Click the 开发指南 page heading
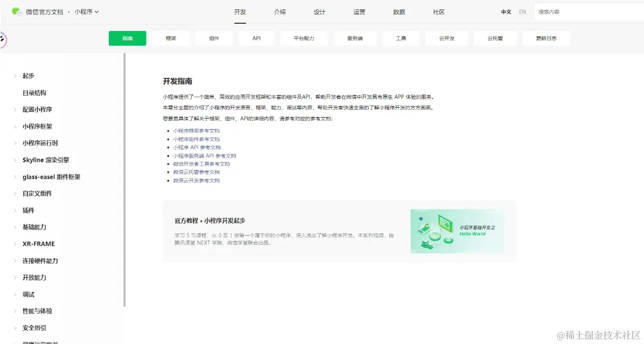644x344 pixels. (x=178, y=81)
